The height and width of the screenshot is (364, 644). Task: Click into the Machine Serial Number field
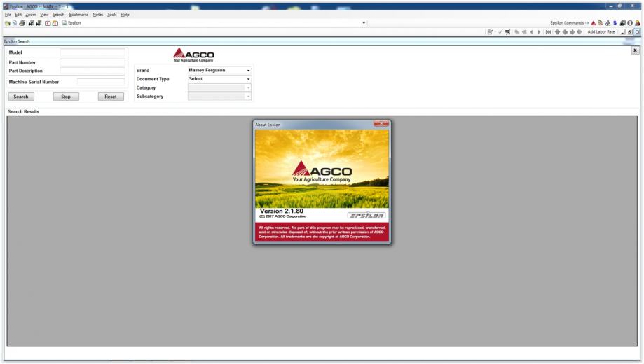[x=101, y=82]
